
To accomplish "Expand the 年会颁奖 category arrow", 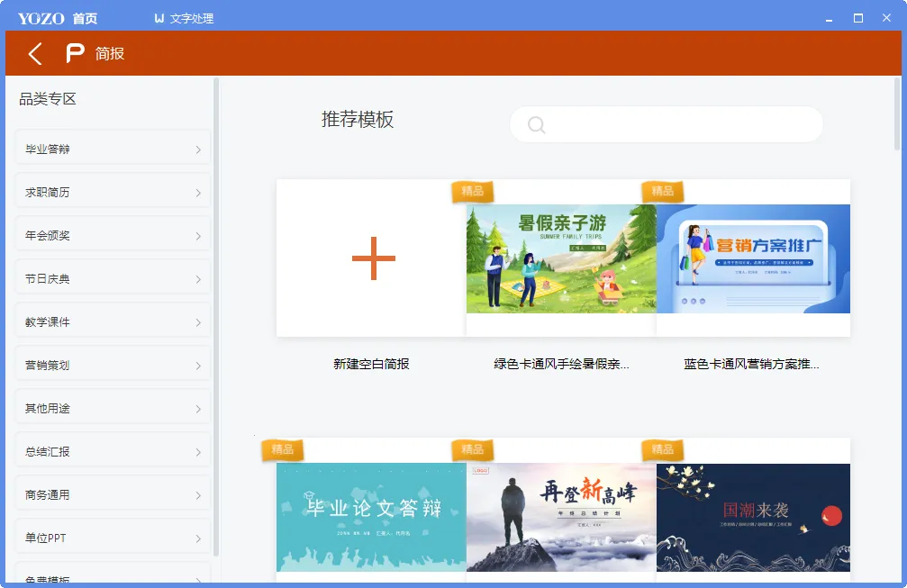I will click(198, 236).
